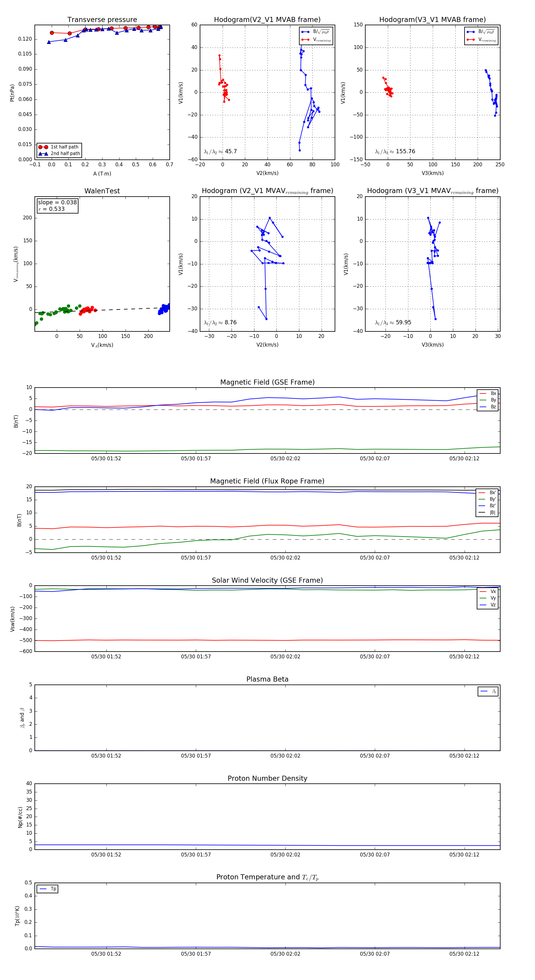This screenshot has height=980, width=535.
Task: Click 'r = 0.533' in the WalenTest box
Action: [x=51, y=209]
